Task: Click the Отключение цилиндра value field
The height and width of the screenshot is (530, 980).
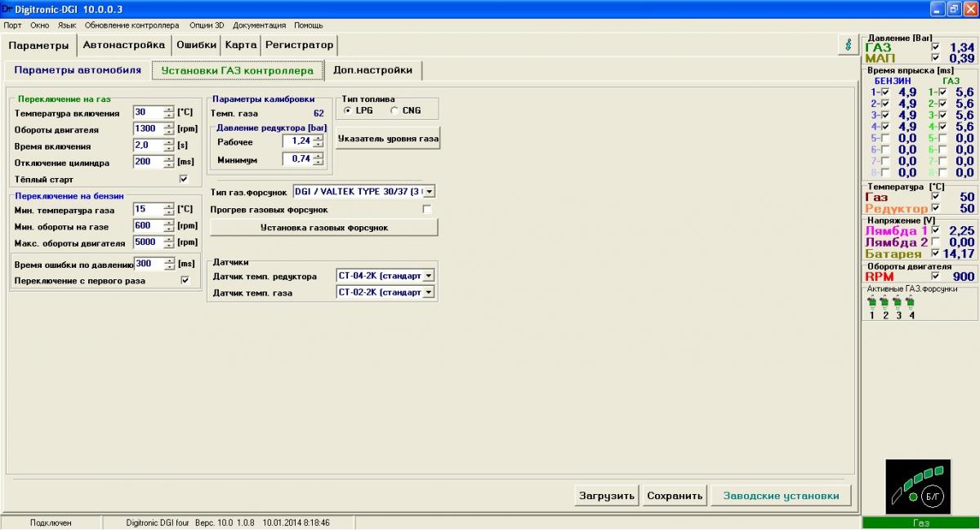Action: 149,162
